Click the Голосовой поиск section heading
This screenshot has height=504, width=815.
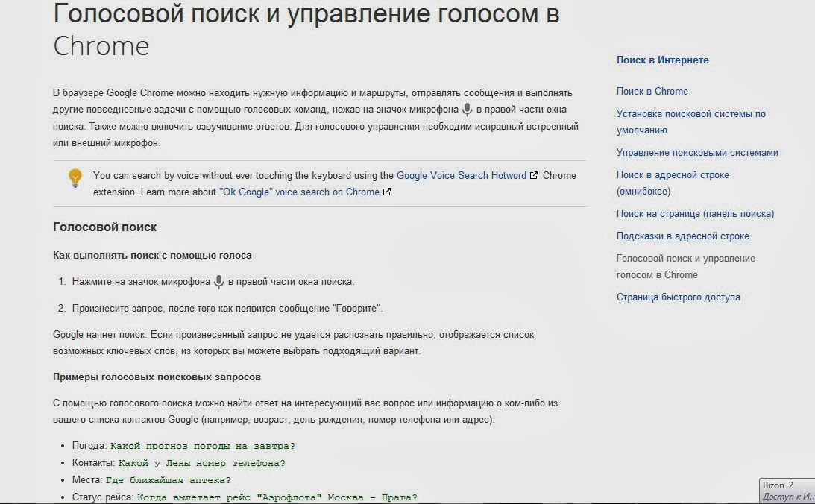pyautogui.click(x=105, y=227)
